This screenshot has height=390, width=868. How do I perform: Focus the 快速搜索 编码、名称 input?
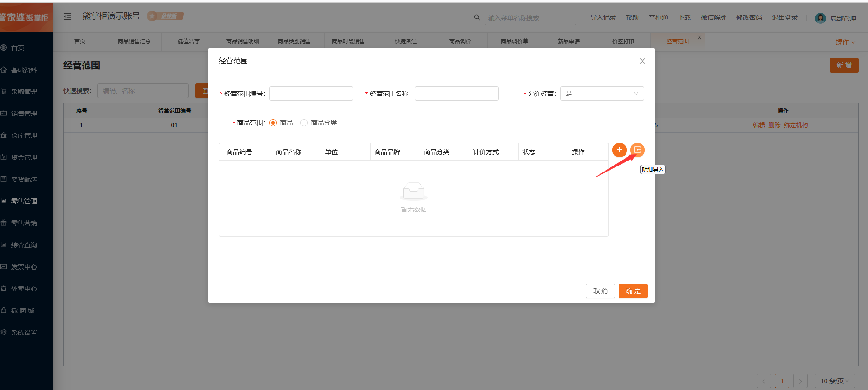point(143,91)
